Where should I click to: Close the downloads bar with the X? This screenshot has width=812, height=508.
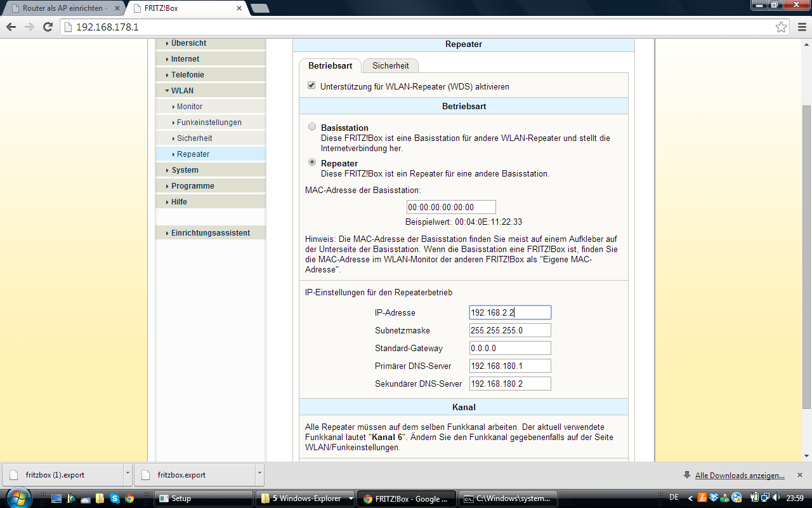799,475
